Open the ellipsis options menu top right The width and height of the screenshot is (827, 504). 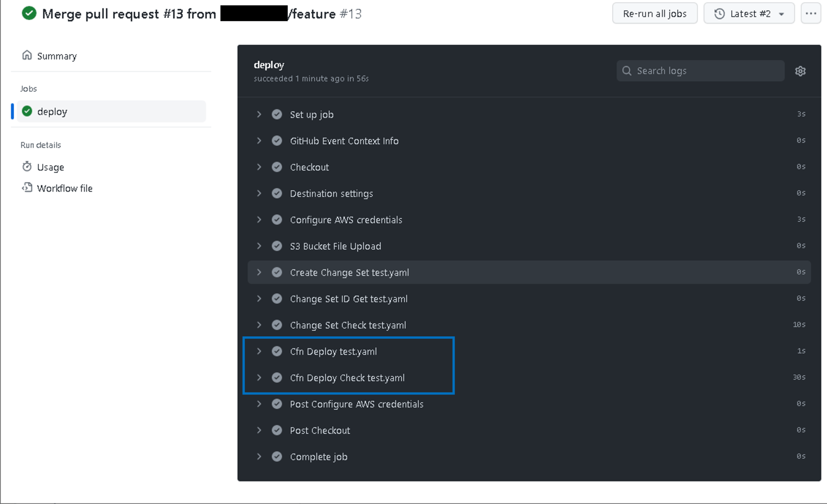click(x=811, y=13)
